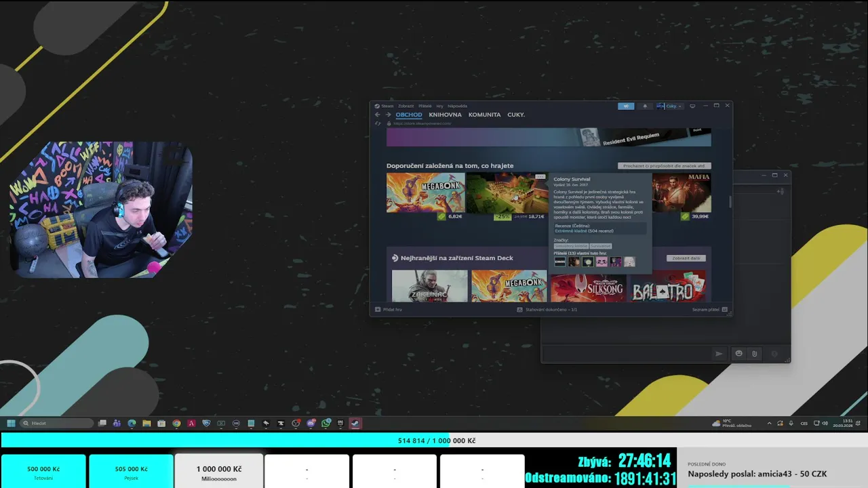The image size is (868, 488).
Task: Switch to the KNIHOVNA tab
Action: point(445,115)
